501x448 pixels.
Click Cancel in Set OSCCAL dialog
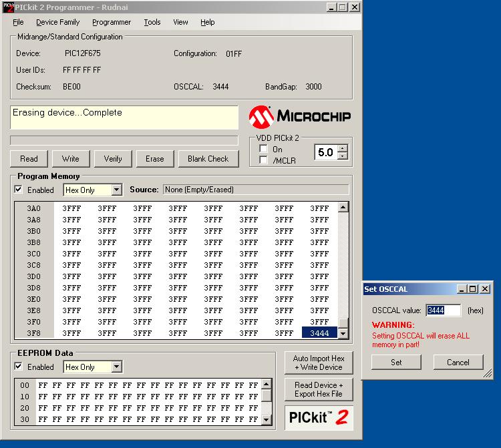[458, 362]
